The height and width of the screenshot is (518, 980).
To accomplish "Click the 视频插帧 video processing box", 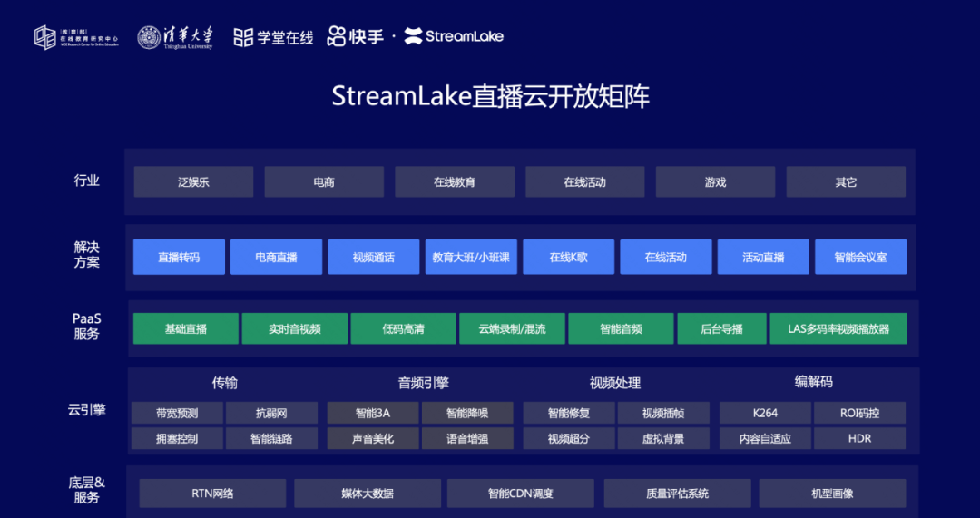I will point(663,413).
